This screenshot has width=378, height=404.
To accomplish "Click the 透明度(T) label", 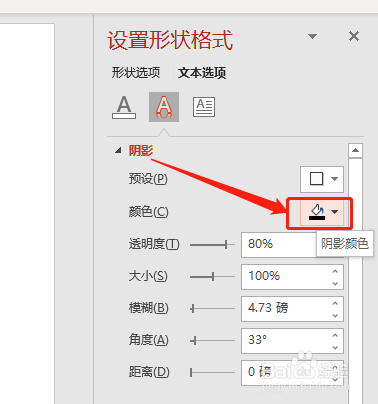I will pos(154,244).
